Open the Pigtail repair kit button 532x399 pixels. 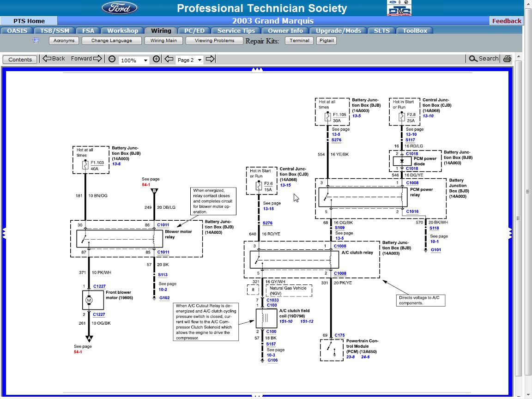(326, 41)
